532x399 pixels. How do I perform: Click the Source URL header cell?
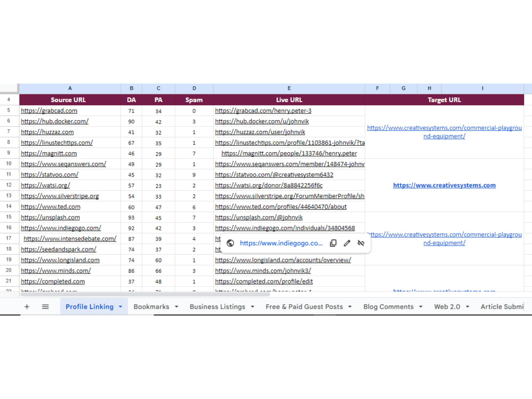coord(70,100)
